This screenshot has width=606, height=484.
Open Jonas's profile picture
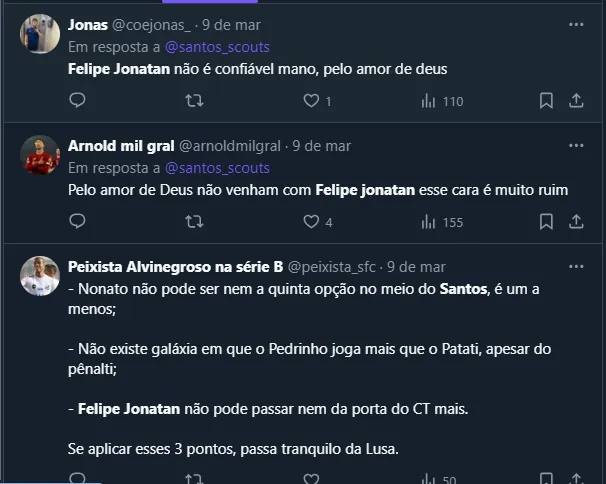coord(40,34)
